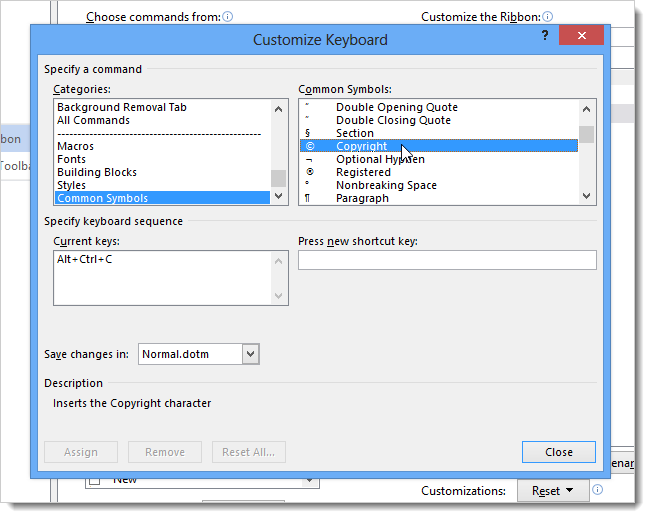Image resolution: width=650 pixels, height=518 pixels.
Task: Click Common Symbols scrollbar thumb
Action: point(586,134)
